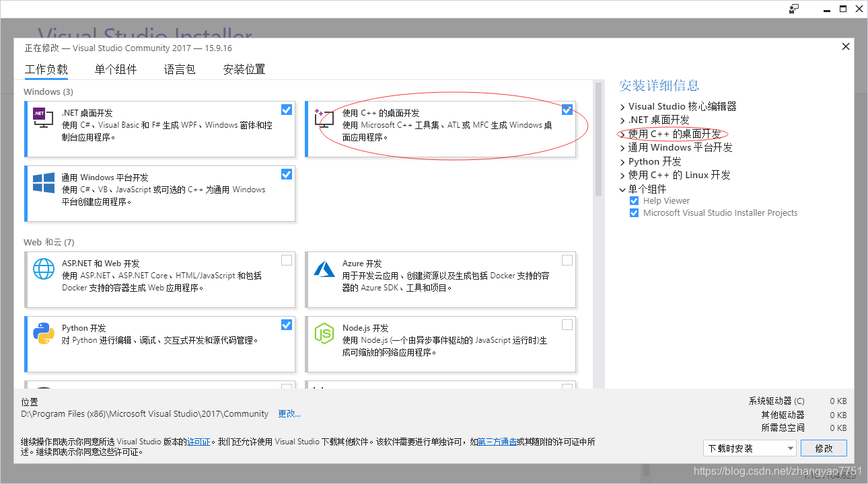868x484 pixels.
Task: Expand Python 开发 in install details
Action: pos(622,162)
